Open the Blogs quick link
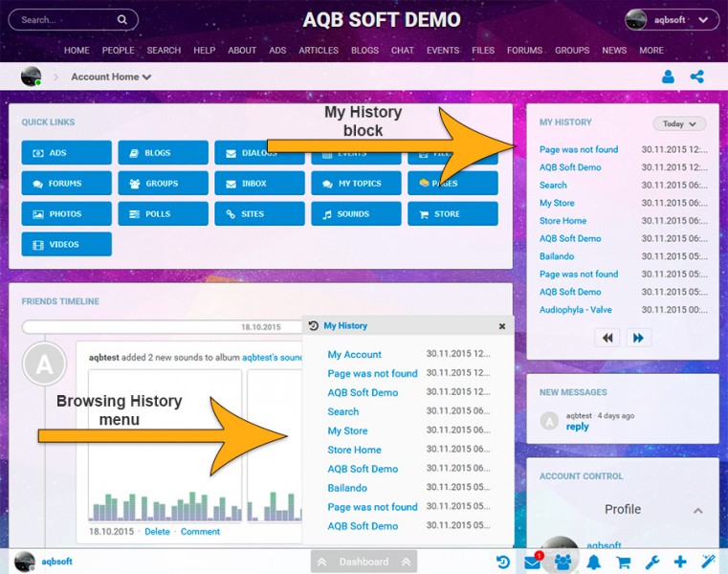The image size is (728, 574). point(163,153)
